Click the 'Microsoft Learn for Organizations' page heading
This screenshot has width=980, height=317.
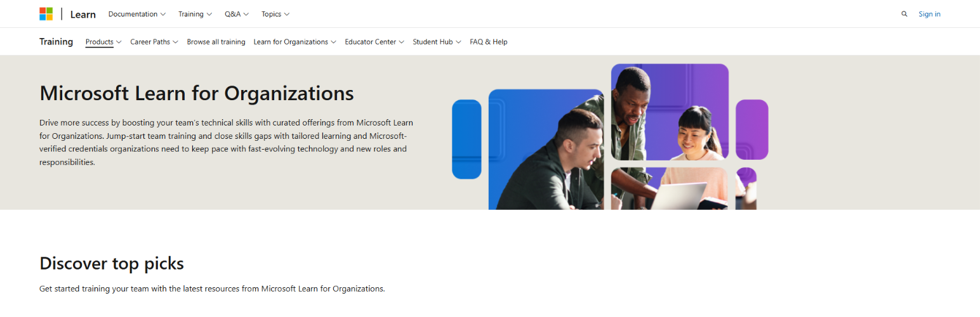click(197, 93)
